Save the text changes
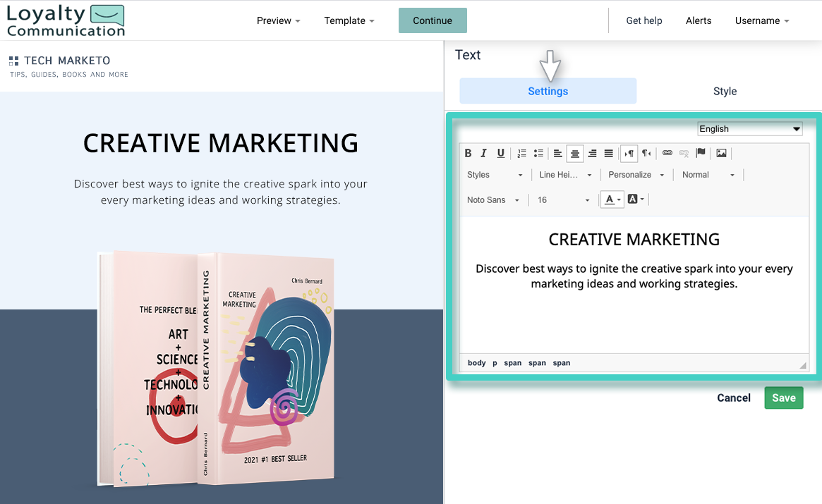This screenshot has height=504, width=822. (783, 398)
